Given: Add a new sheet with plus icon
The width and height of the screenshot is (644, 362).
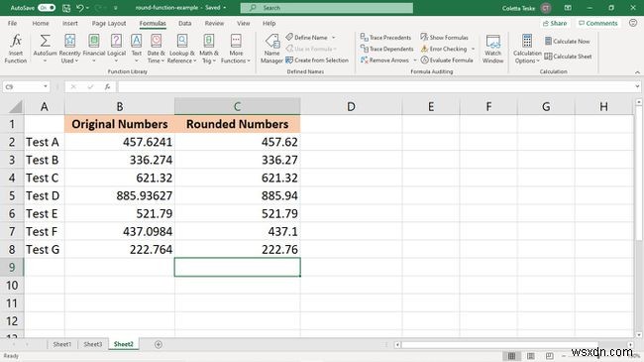Looking at the screenshot, I should 159,344.
